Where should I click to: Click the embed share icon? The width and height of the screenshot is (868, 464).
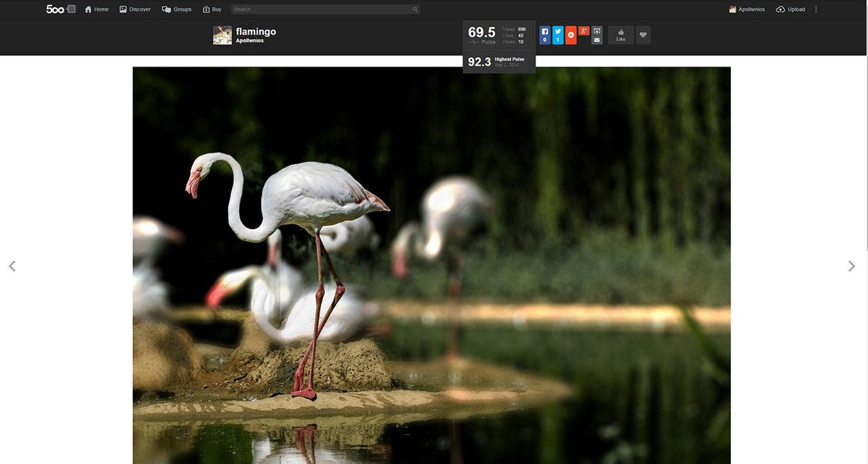point(597,31)
